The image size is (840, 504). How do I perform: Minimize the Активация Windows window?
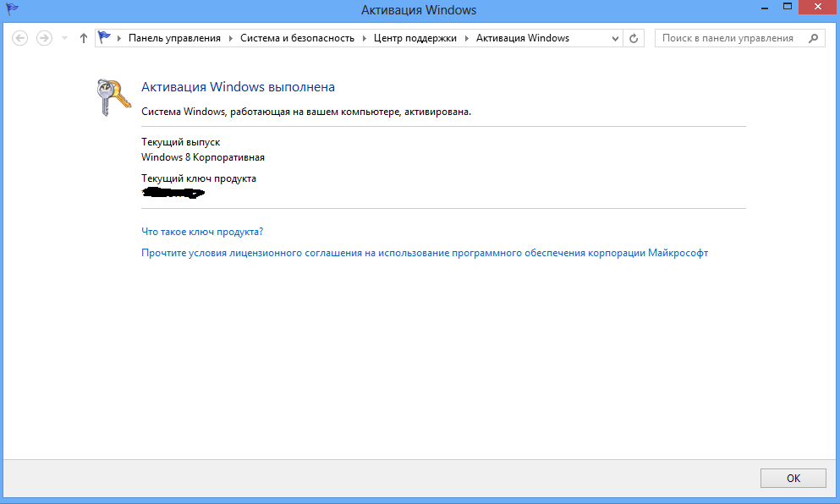[765, 8]
